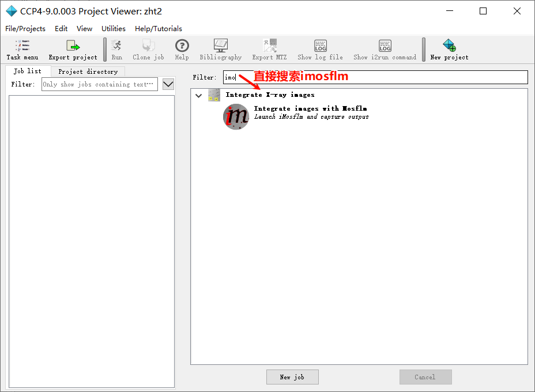Open the job list filter dropdown arrow
This screenshot has width=535, height=392.
pyautogui.click(x=168, y=84)
